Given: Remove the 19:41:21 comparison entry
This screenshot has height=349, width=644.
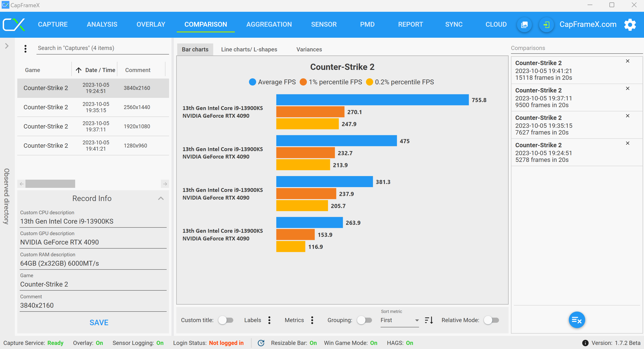Looking at the screenshot, I should point(627,61).
